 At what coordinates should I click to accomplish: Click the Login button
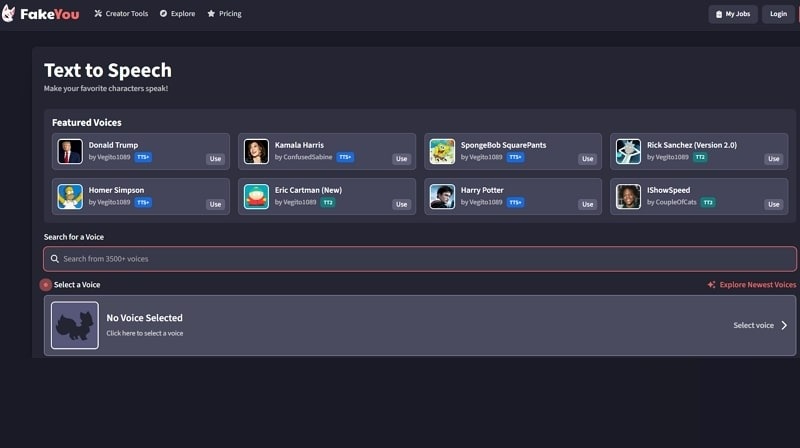coord(778,14)
